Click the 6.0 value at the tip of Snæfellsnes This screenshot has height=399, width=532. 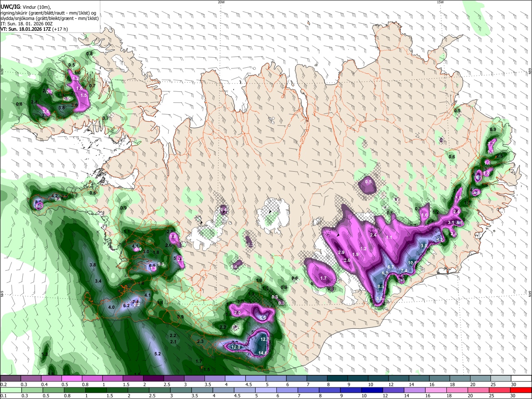39,206
